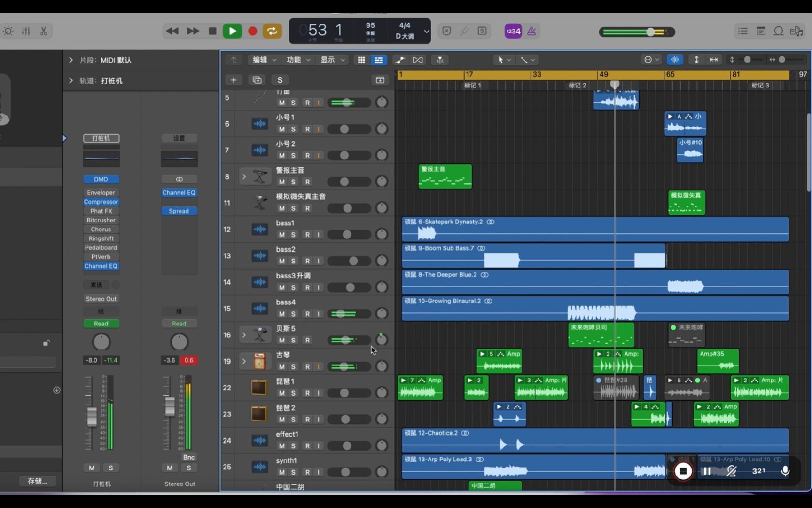The image size is (812, 508).
Task: Expand the 片段: MIDI 默认 inspector section
Action: point(70,60)
